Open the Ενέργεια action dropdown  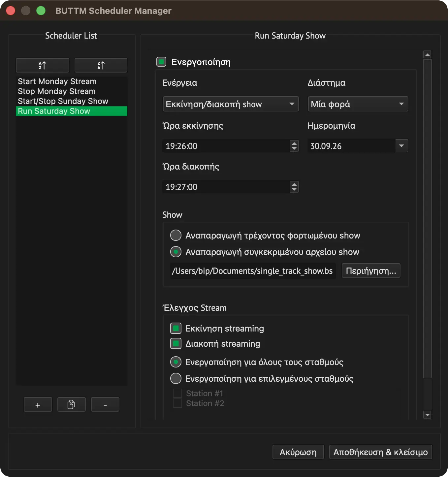[x=231, y=104]
